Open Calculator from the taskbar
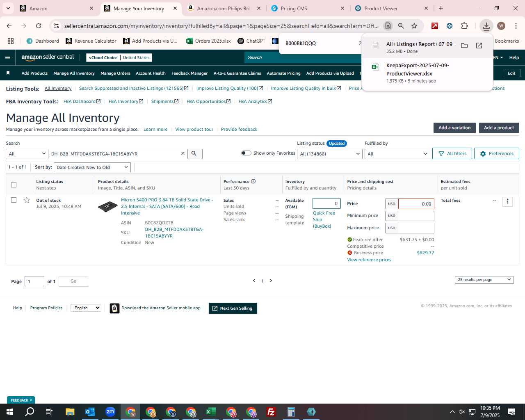 tap(291, 412)
